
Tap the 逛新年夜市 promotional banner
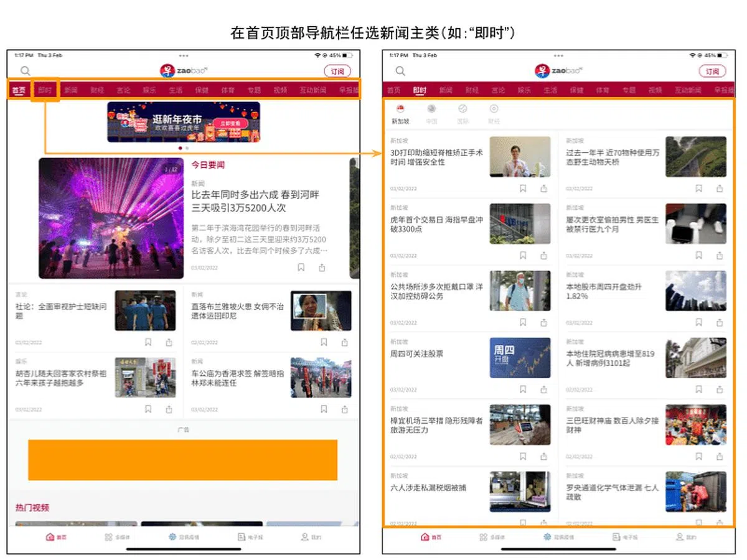tap(184, 122)
